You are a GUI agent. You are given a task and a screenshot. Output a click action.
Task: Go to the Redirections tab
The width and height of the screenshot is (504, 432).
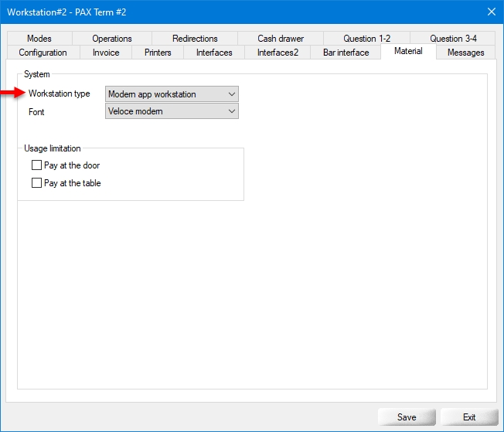tap(195, 39)
